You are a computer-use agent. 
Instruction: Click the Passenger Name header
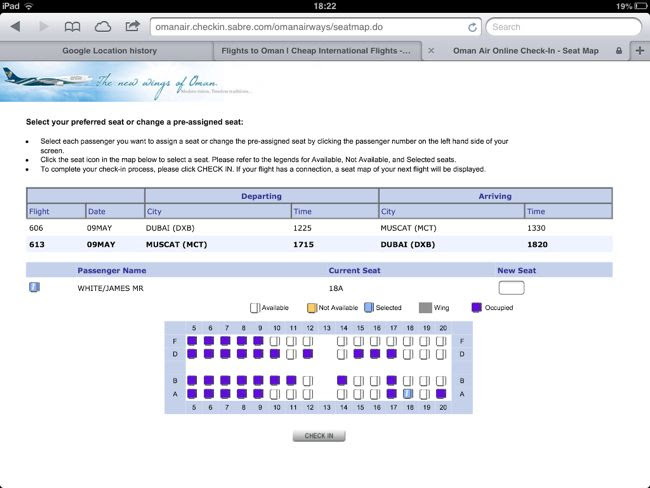112,270
